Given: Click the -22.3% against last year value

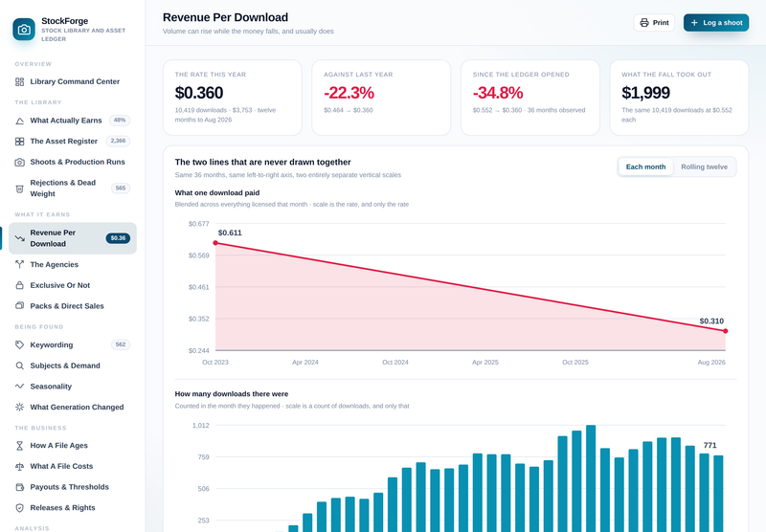Looking at the screenshot, I should (x=349, y=93).
